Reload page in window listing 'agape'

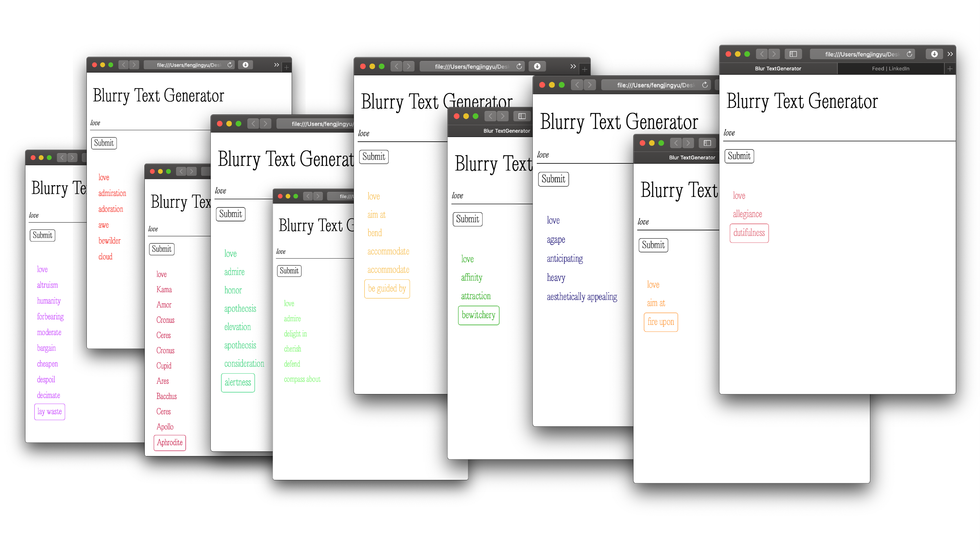[x=704, y=85]
